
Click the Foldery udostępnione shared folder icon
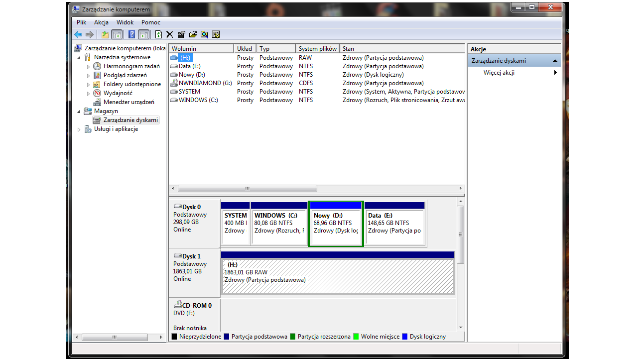(x=97, y=84)
